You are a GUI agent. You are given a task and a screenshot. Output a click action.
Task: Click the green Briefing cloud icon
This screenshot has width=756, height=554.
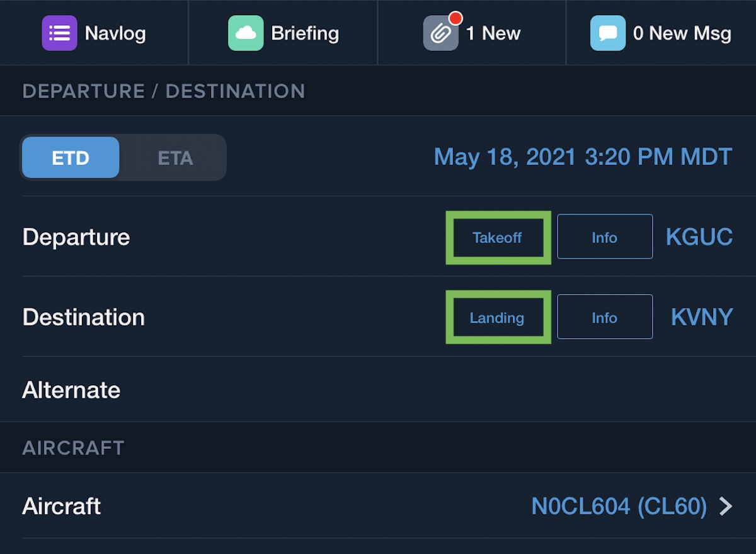246,33
